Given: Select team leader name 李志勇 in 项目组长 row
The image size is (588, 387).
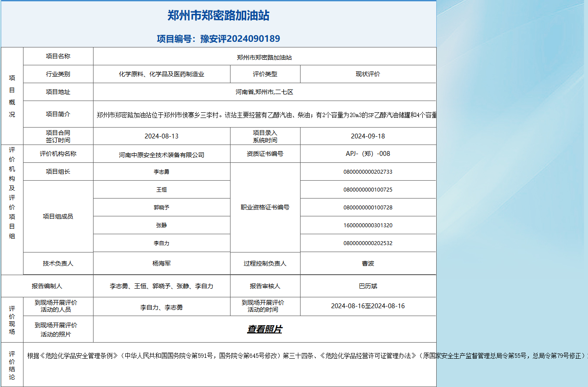Looking at the screenshot, I should pos(161,172).
